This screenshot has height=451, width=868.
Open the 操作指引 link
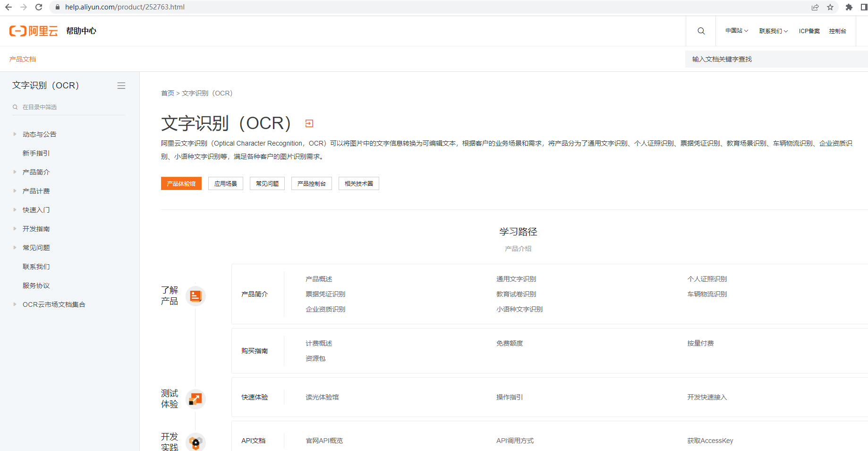[x=510, y=397]
